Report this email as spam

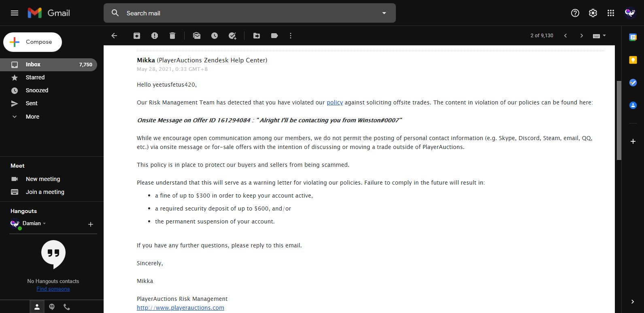155,36
